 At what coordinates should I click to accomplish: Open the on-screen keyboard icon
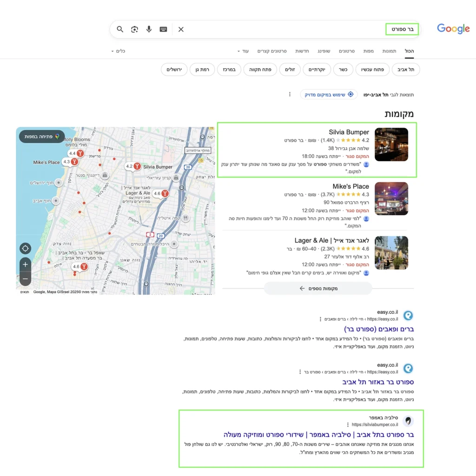click(163, 29)
